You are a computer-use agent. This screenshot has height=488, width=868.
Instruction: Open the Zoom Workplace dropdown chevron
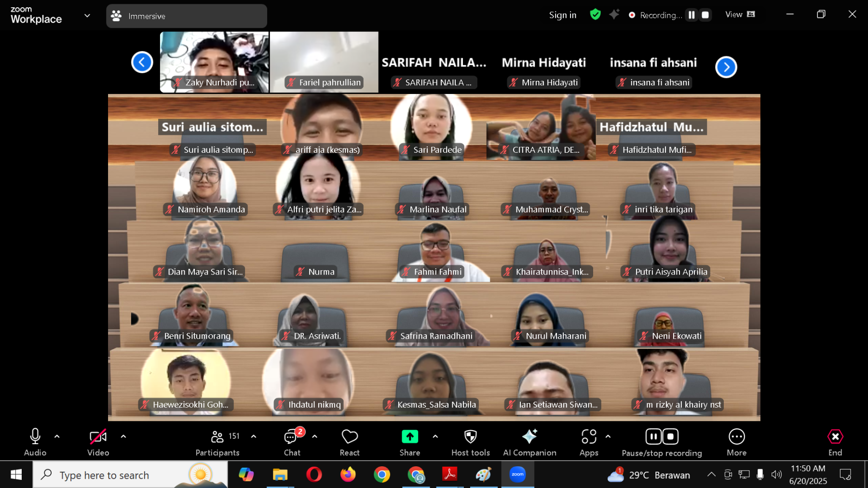[x=87, y=15]
